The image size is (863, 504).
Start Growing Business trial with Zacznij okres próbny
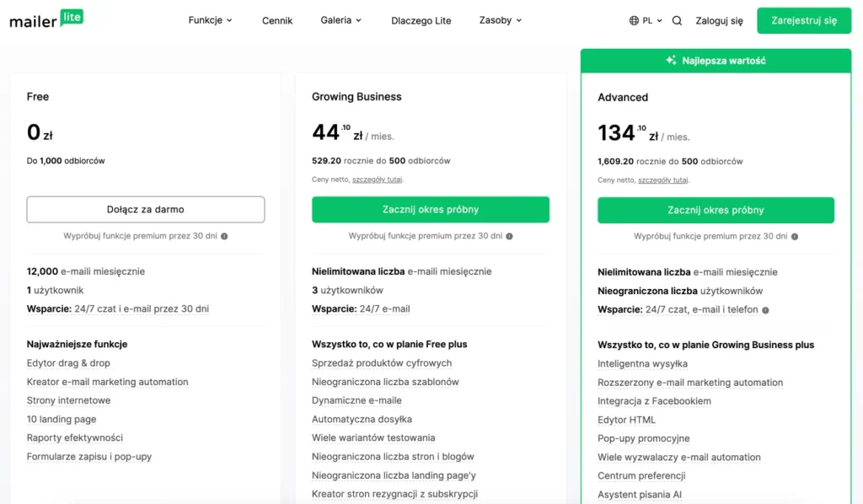click(431, 210)
